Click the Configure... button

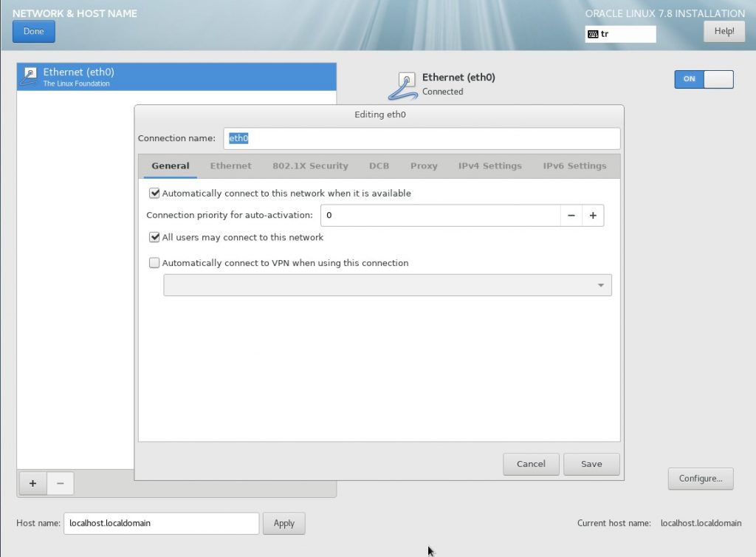(701, 479)
